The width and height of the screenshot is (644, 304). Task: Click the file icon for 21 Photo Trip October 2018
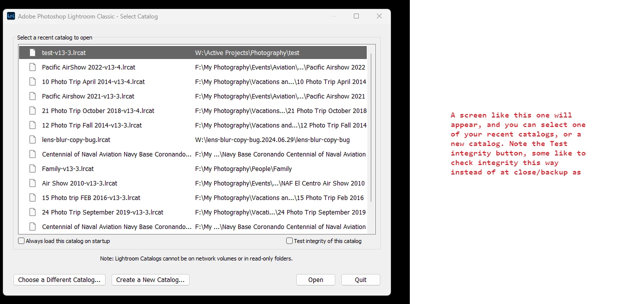[x=33, y=110]
